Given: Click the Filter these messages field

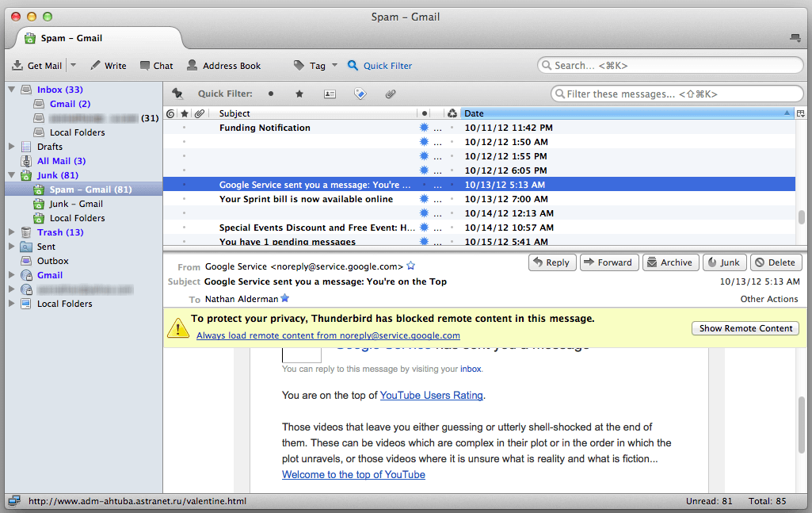Looking at the screenshot, I should point(677,94).
